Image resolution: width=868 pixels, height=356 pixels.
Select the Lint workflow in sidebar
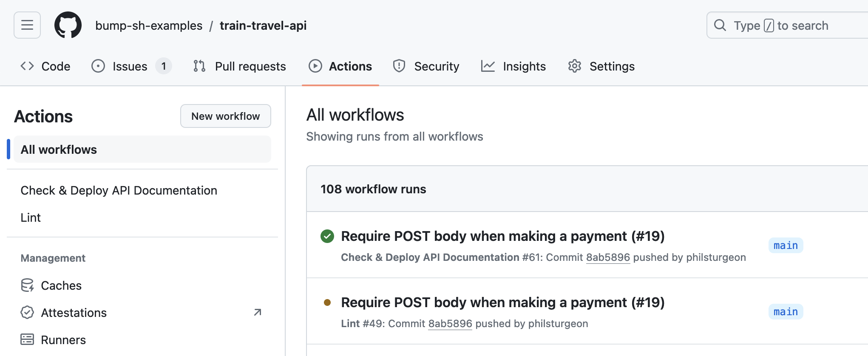pyautogui.click(x=31, y=218)
